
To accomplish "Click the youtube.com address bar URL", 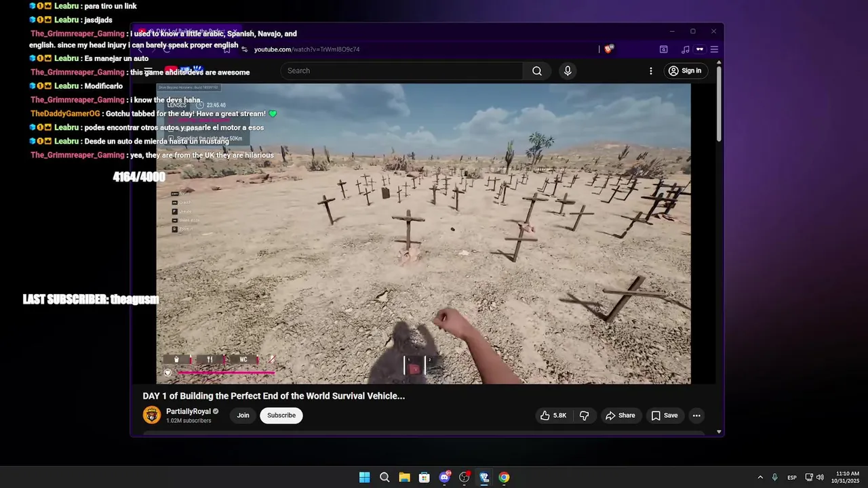I will point(307,49).
